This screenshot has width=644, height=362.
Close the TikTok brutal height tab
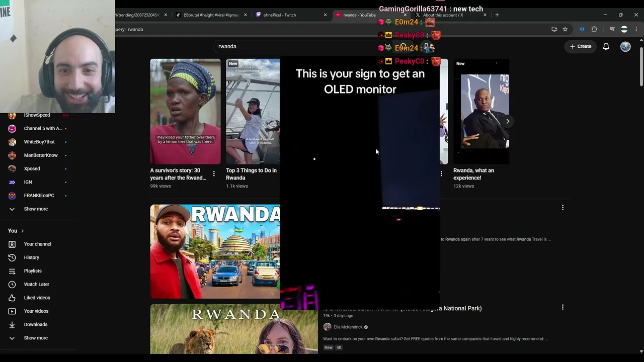pos(246,15)
